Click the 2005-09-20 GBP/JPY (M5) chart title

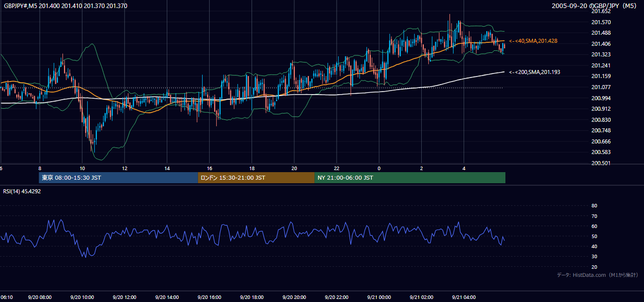click(595, 6)
